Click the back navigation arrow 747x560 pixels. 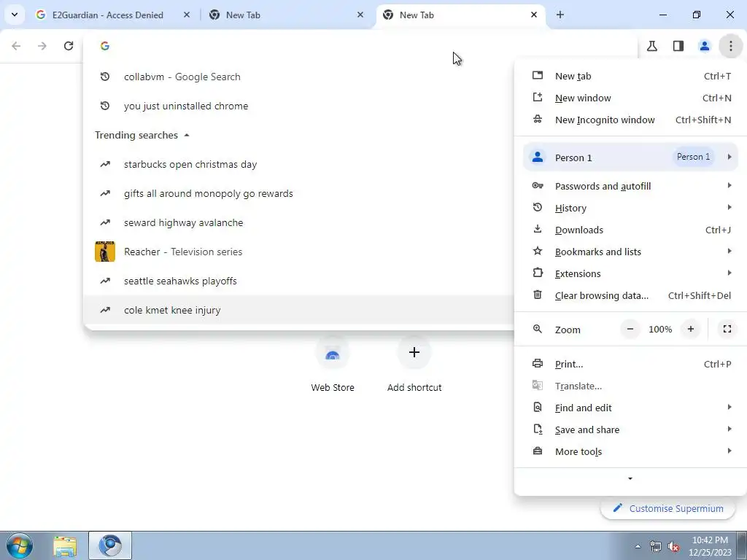click(x=16, y=46)
